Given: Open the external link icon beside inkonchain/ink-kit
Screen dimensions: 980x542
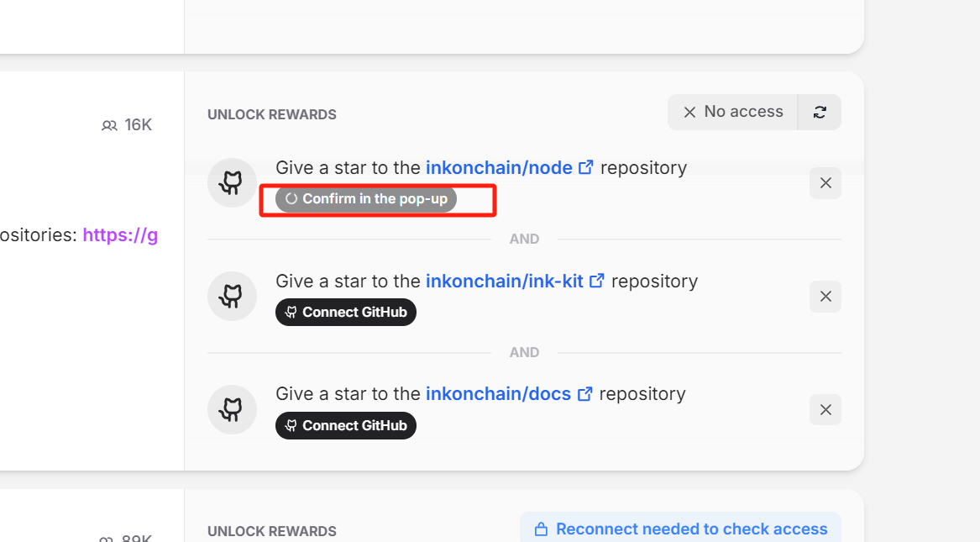Looking at the screenshot, I should click(597, 281).
